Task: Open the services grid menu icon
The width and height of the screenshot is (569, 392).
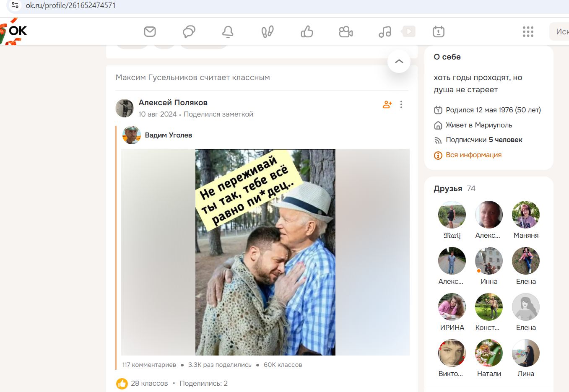Action: coord(528,31)
